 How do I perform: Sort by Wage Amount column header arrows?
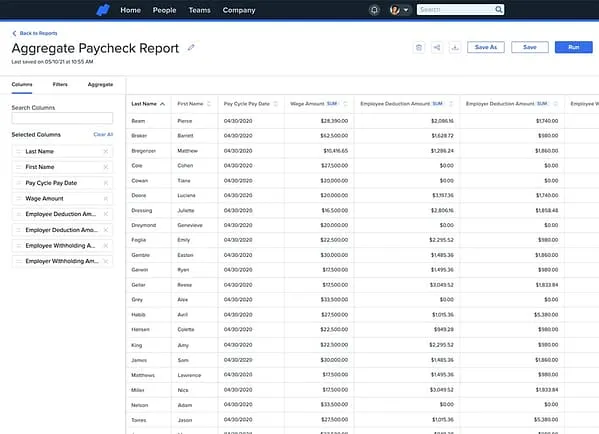pos(346,104)
